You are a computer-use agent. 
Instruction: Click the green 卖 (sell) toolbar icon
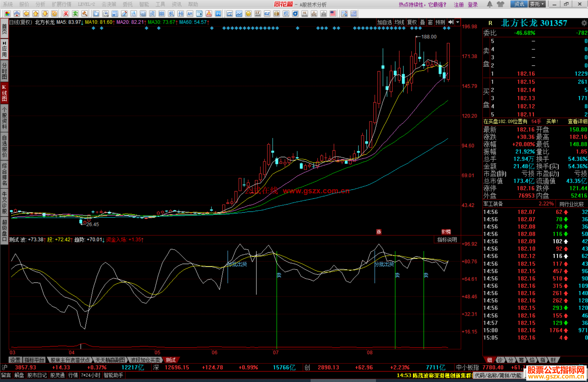75,14
